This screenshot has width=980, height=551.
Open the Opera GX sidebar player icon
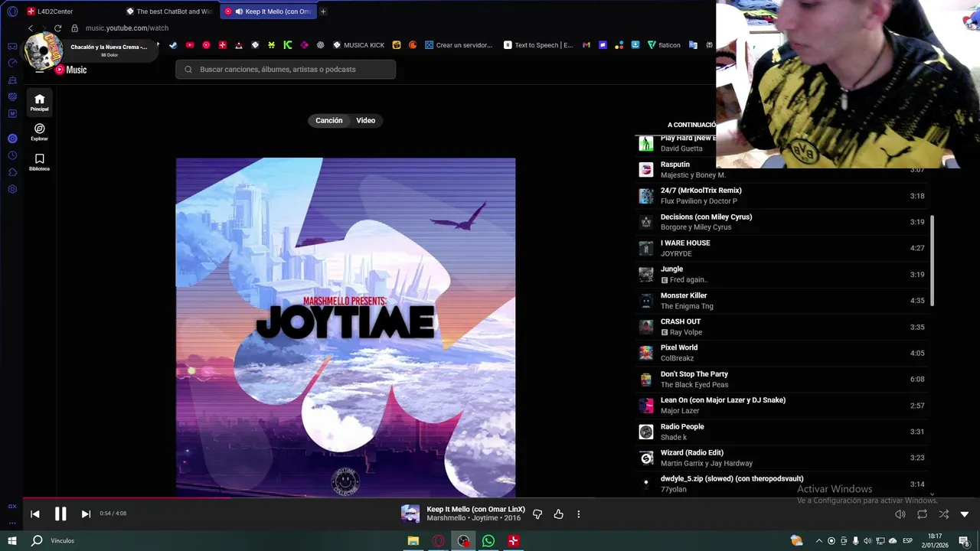[x=12, y=139]
